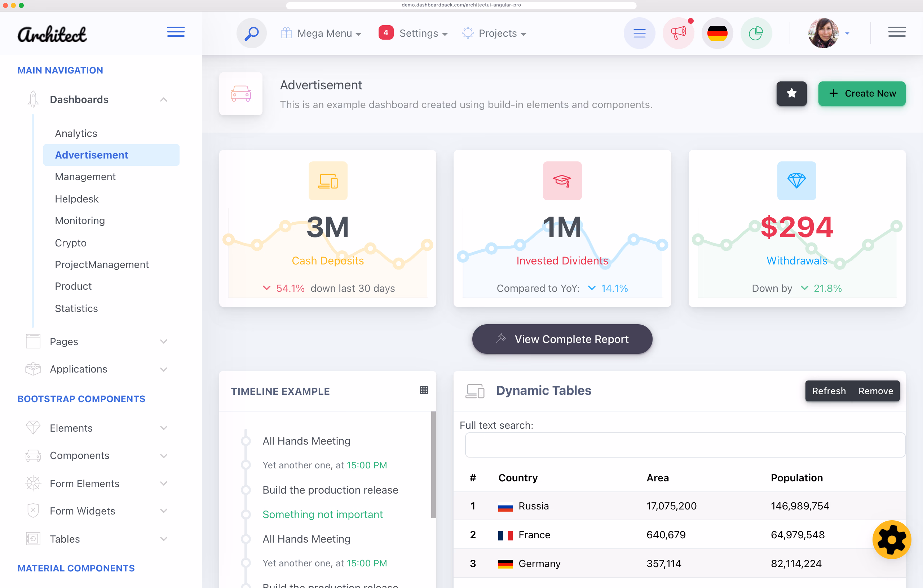Click the Create New button

(x=862, y=93)
